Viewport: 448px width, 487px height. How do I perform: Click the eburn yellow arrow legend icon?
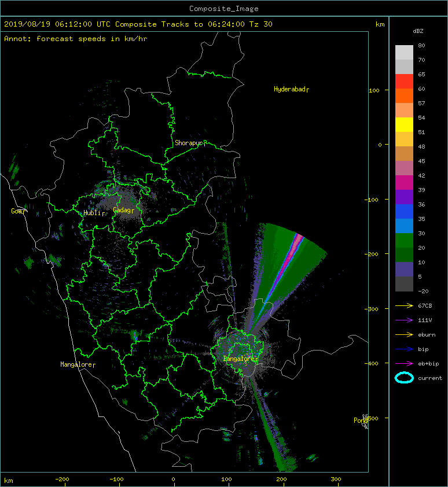pyautogui.click(x=404, y=334)
